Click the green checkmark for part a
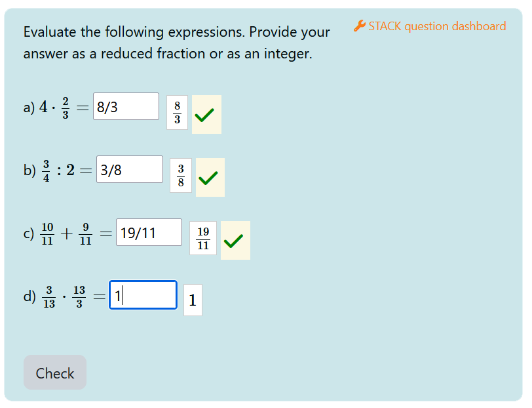Screen dimensions: 532x408 coord(206,115)
